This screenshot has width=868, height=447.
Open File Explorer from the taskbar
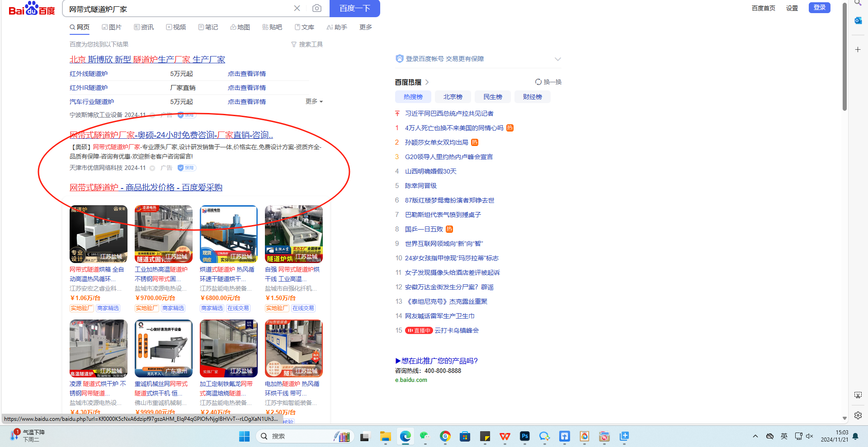click(385, 436)
